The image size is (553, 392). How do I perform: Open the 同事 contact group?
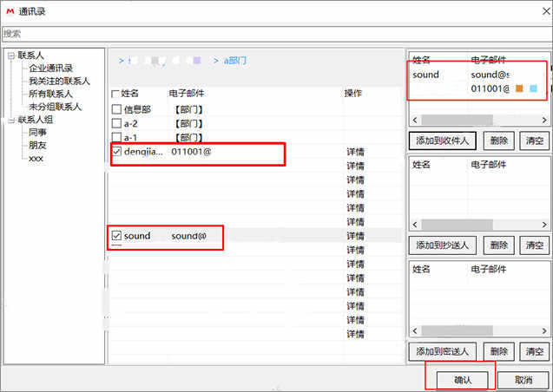pyautogui.click(x=37, y=133)
